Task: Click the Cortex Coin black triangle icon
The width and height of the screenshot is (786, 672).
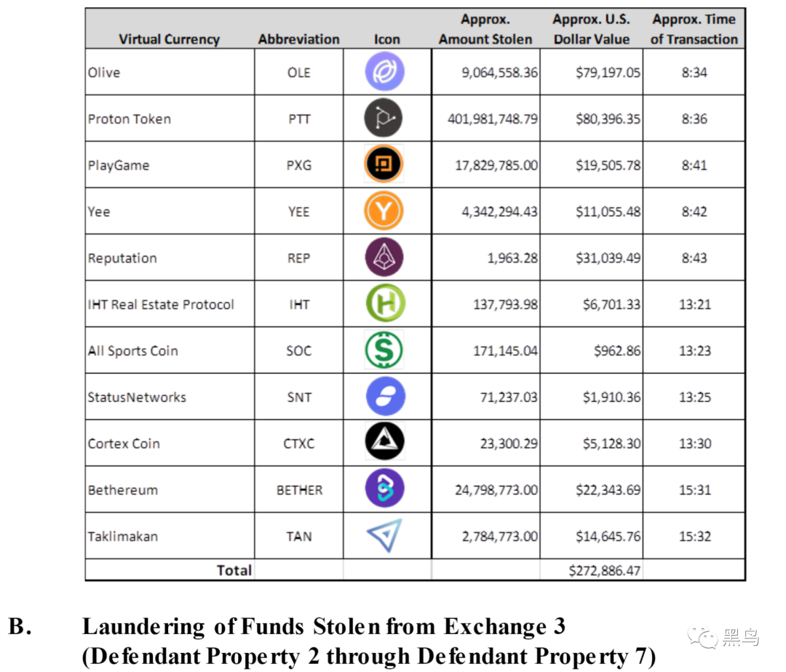Action: click(384, 441)
